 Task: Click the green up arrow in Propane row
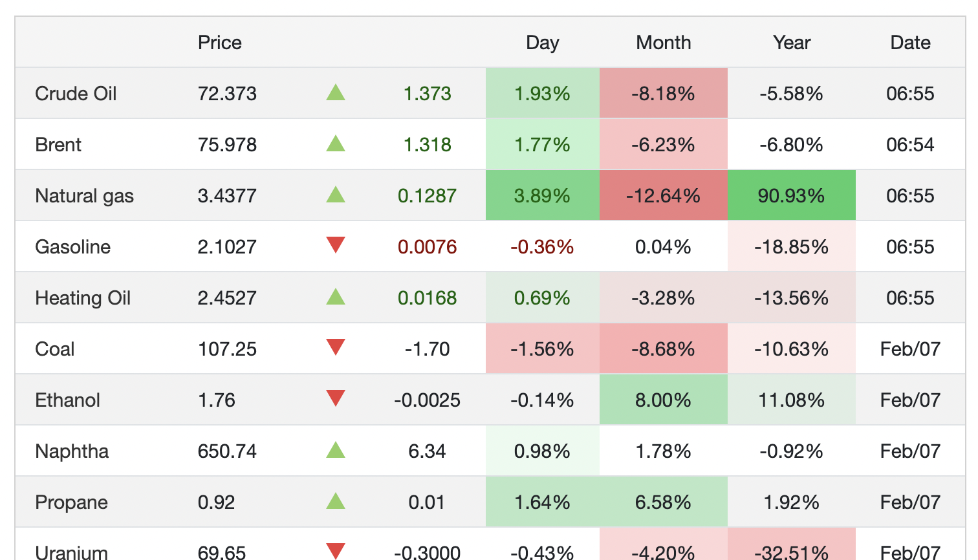(336, 501)
